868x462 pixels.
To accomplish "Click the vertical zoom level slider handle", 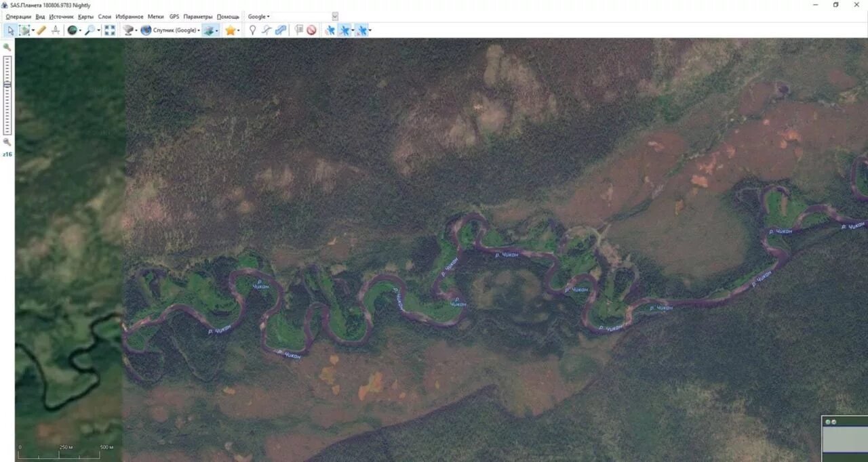I will (7, 84).
